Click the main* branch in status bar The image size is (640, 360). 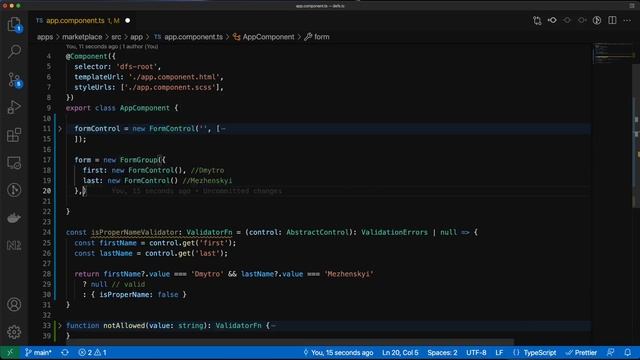click(38, 353)
